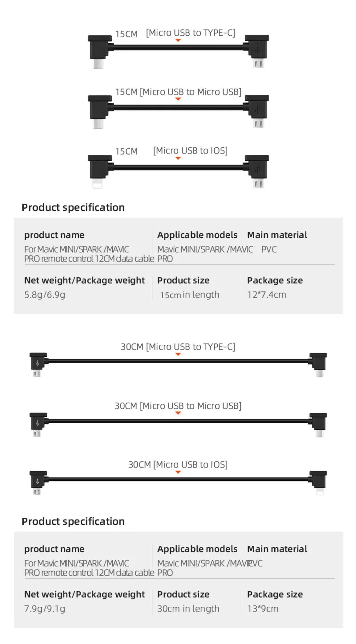Click orange arrow under 30CM IOS label

[x=178, y=472]
